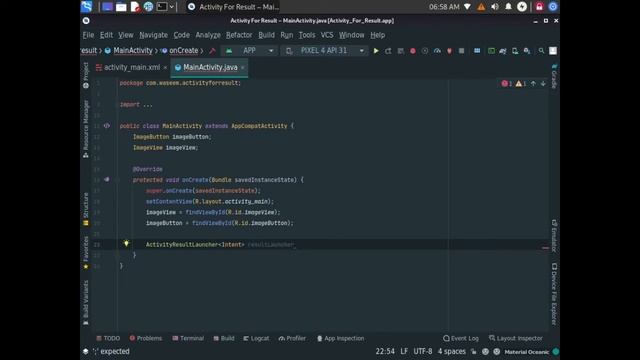The image size is (640, 360).
Task: Open the File menu
Action: [x=88, y=35]
